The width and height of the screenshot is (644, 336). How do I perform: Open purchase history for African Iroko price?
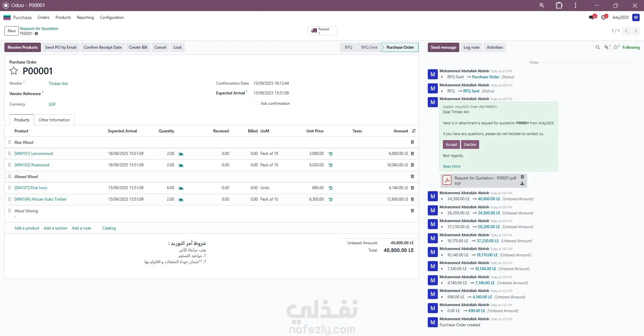pos(330,200)
